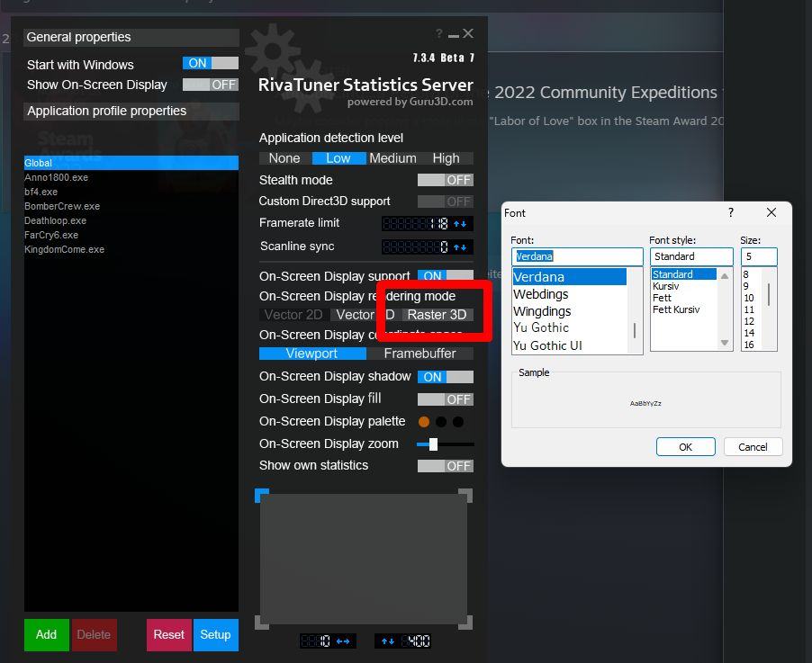Screen dimensions: 812x663
Task: Set detection level to Medium
Action: 392,158
